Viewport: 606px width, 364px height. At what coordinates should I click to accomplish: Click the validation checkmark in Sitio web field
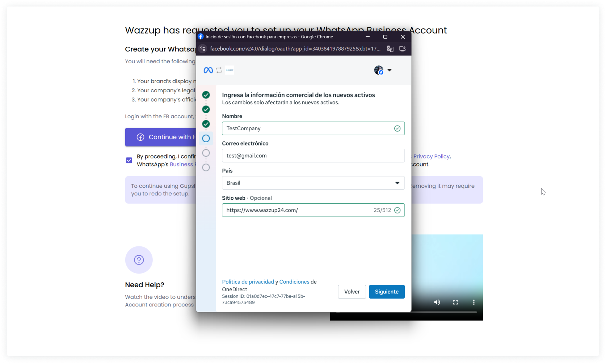click(x=397, y=210)
